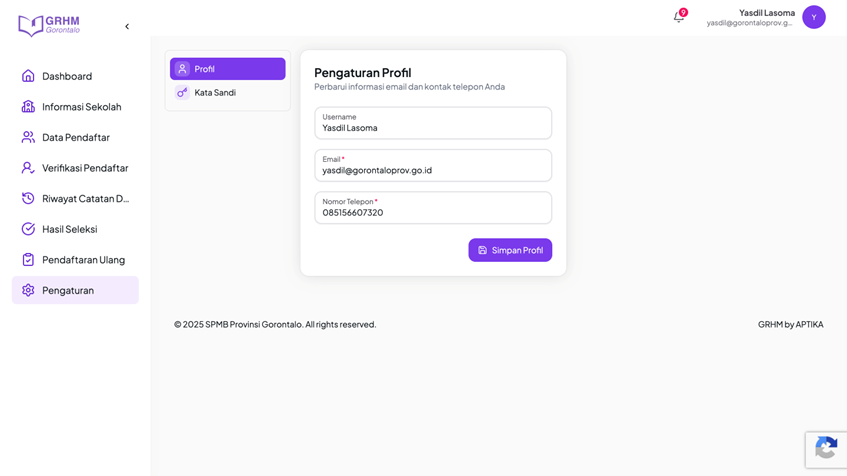Switch to the Kata Sandi tab
This screenshot has width=847, height=476.
click(x=227, y=92)
